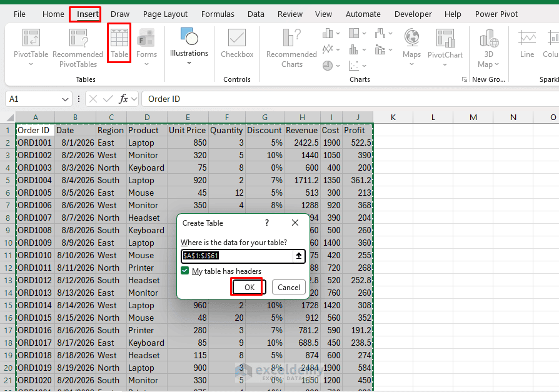Expand the PivotChart dropdown arrow

445,64
